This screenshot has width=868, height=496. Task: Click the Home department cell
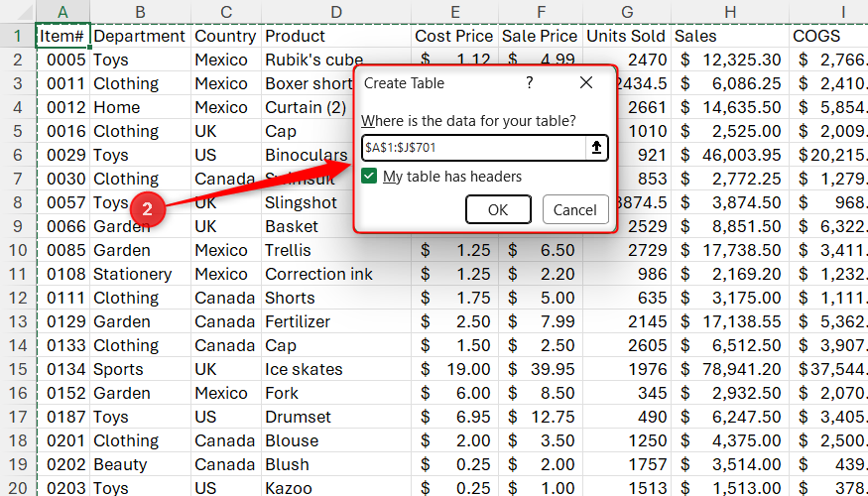pos(141,107)
